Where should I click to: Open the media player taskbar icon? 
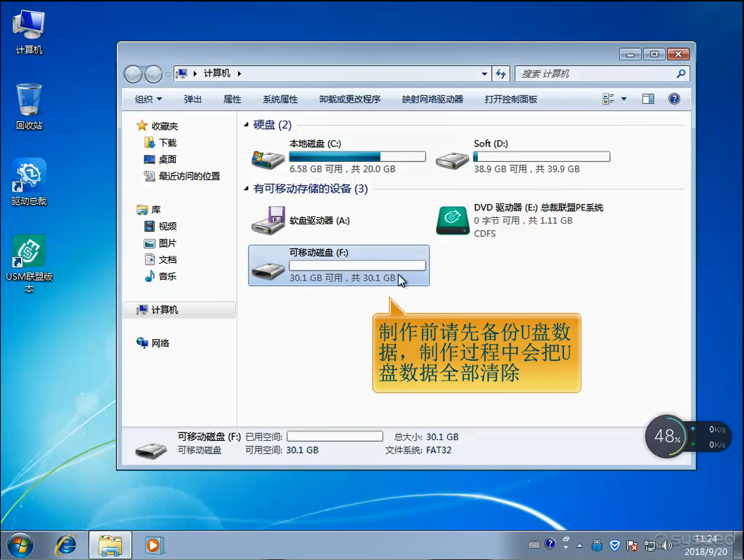pos(153,545)
